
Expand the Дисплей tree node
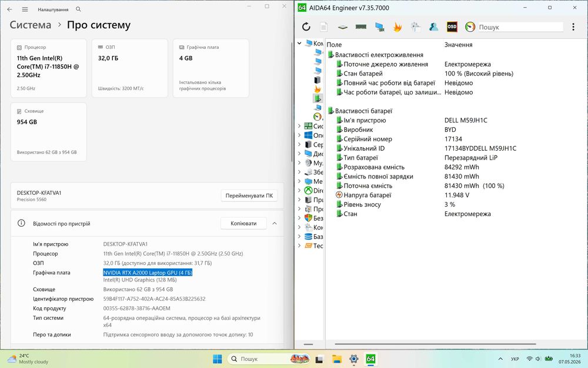click(299, 154)
